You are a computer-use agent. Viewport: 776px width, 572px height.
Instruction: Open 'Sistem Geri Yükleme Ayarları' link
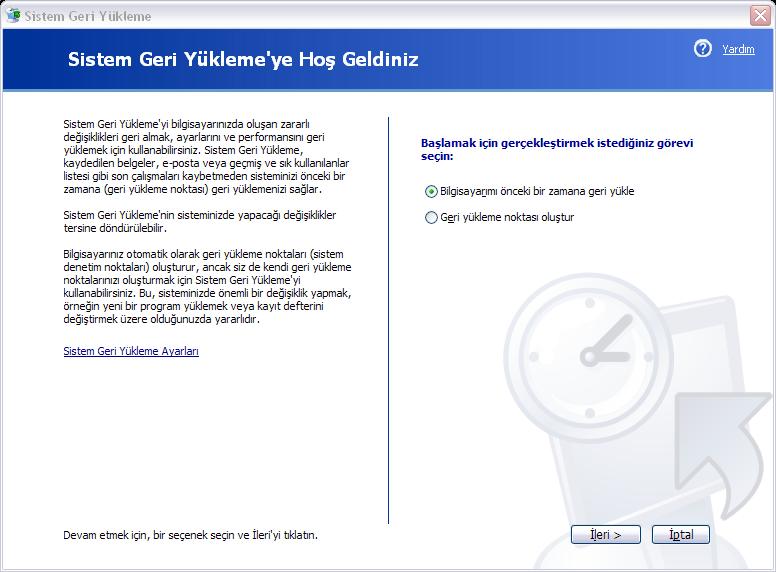click(x=131, y=351)
